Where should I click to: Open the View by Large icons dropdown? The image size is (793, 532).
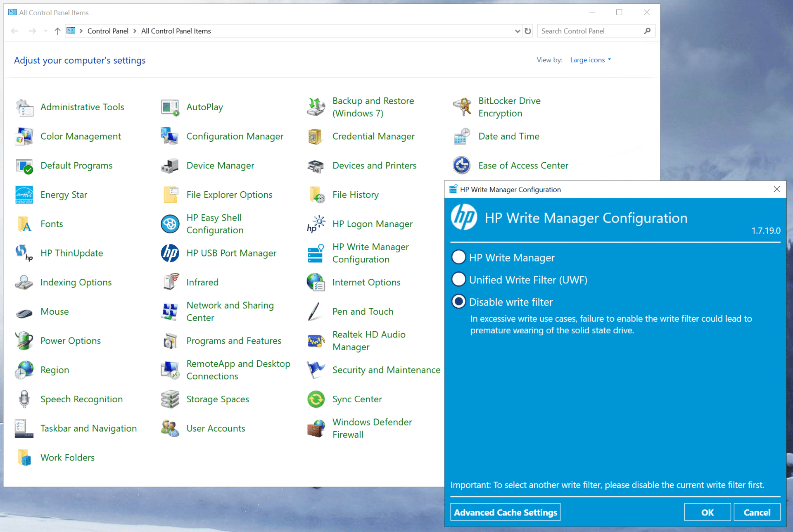tap(590, 60)
